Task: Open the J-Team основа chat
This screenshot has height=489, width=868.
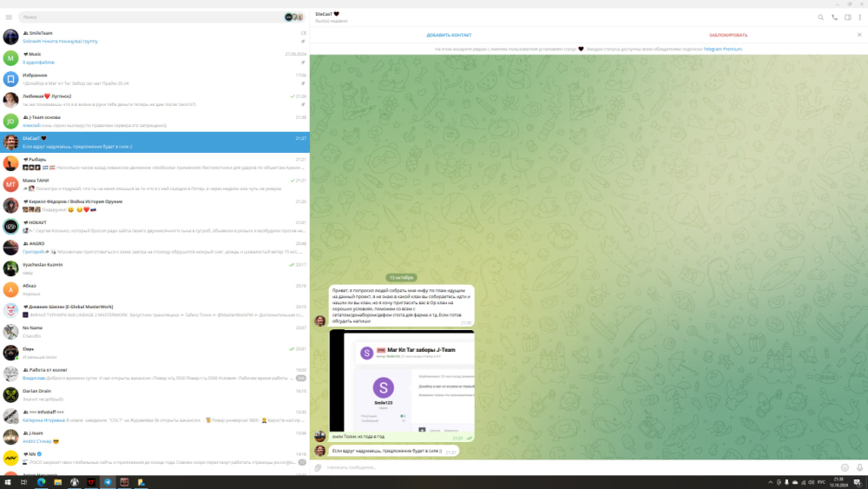Action: pos(155,121)
